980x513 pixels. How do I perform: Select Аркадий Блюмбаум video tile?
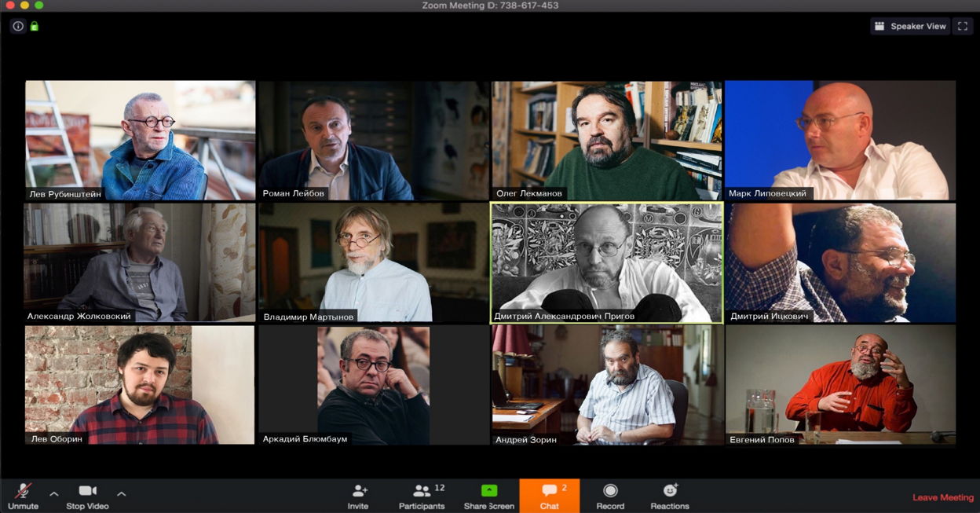click(374, 385)
